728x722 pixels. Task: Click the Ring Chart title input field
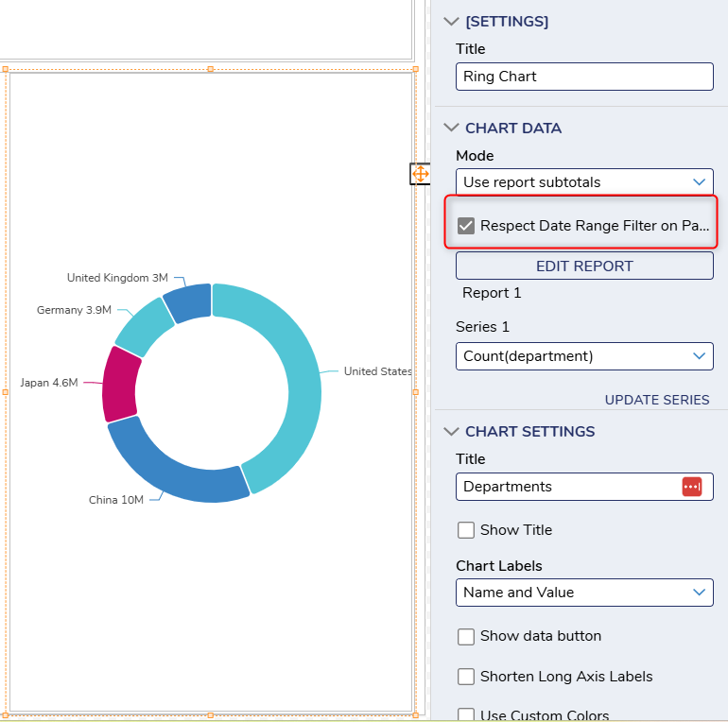pos(584,77)
